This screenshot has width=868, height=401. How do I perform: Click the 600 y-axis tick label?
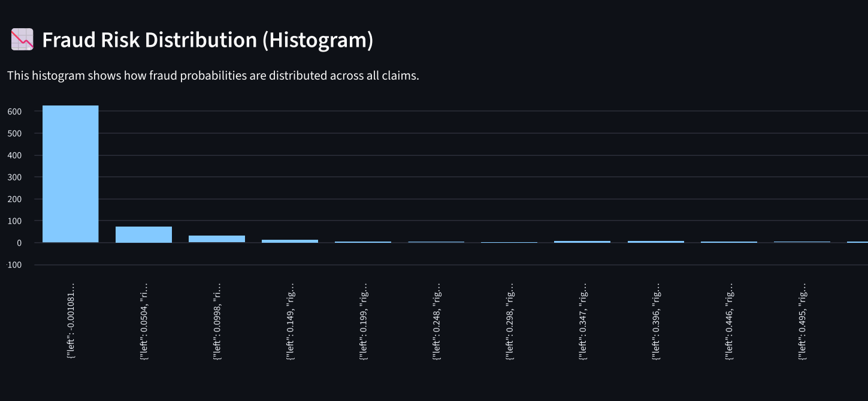15,111
